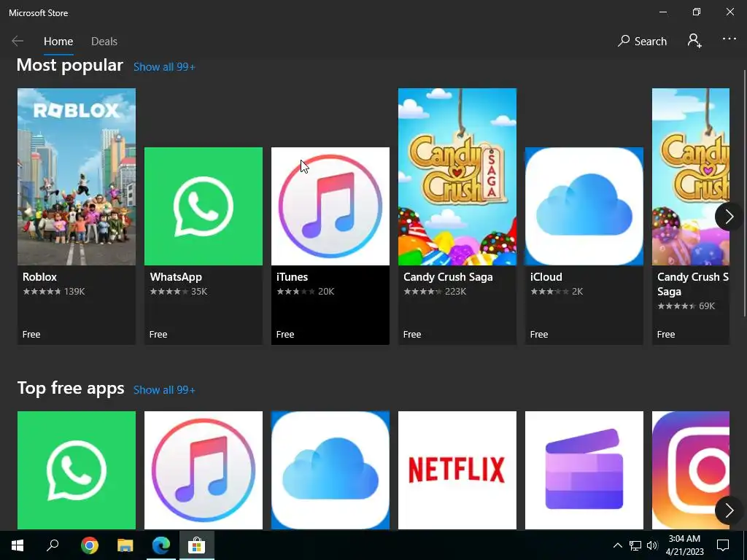Advance the Top free apps carousel arrow

point(729,511)
